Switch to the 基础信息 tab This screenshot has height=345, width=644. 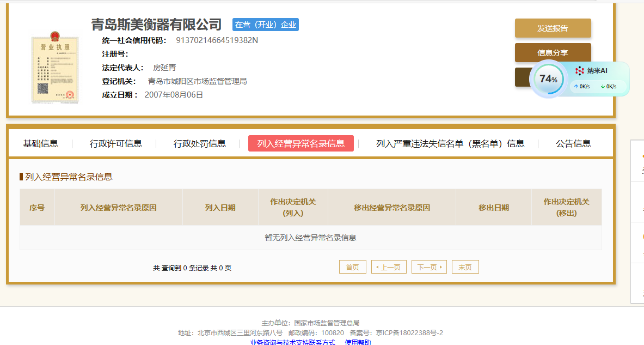pos(41,143)
